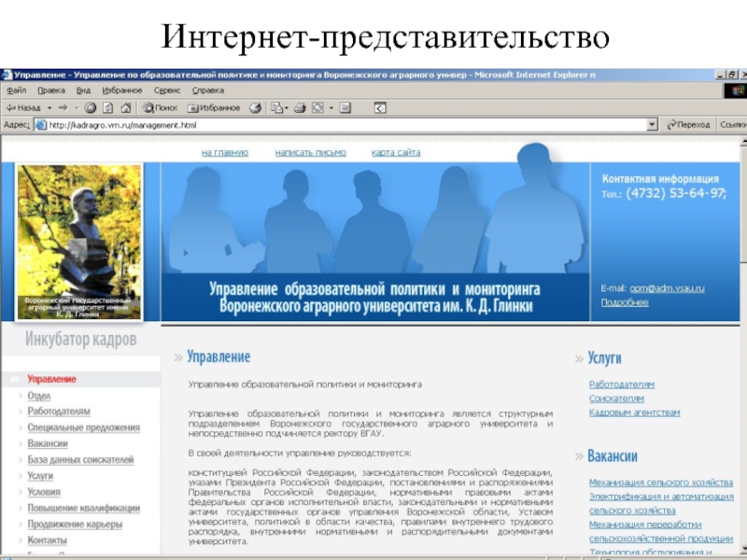Open the Mail button dropdown arrow
The width and height of the screenshot is (747, 560).
click(287, 108)
